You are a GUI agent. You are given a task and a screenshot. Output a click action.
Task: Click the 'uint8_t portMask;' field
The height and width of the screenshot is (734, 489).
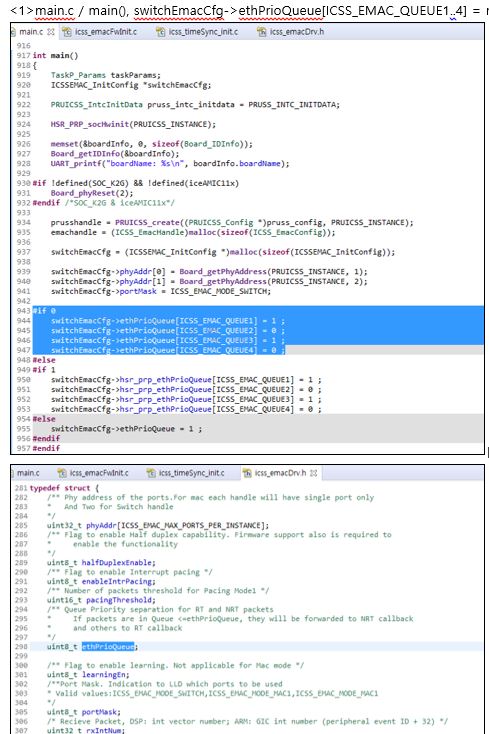84,712
